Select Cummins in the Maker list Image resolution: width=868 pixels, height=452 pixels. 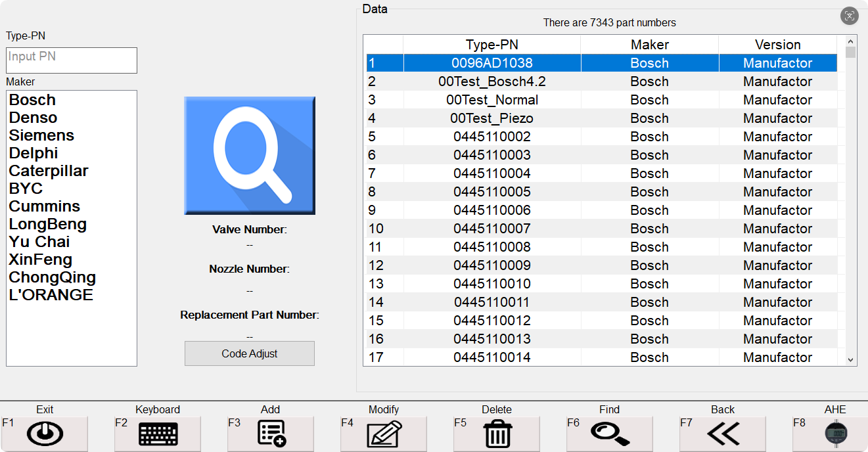tap(44, 206)
